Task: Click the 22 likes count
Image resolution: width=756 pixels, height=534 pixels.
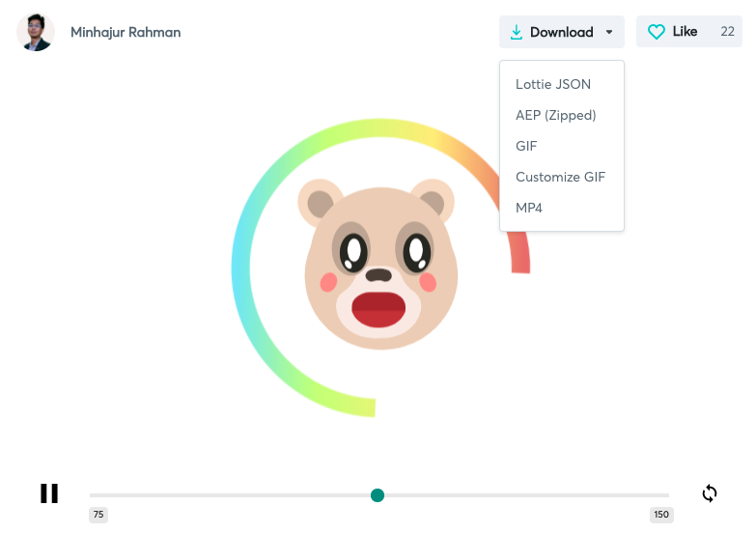Action: coord(728,31)
